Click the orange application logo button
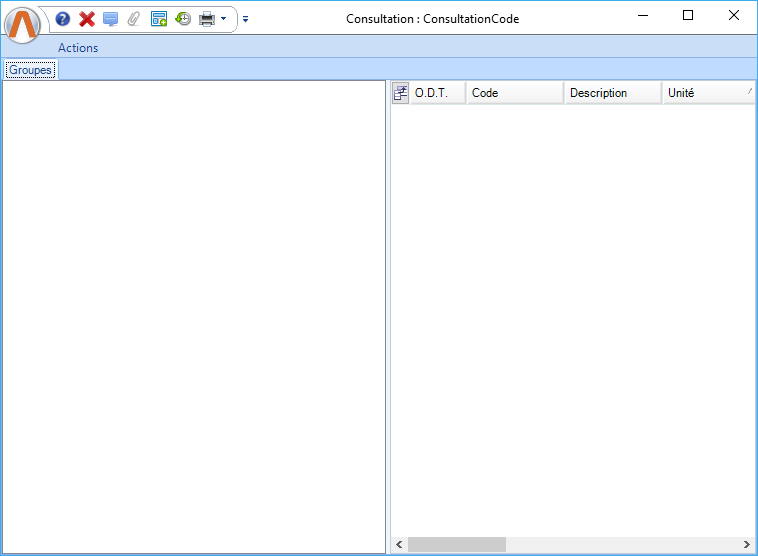Viewport: 758px width, 556px height. tap(23, 23)
